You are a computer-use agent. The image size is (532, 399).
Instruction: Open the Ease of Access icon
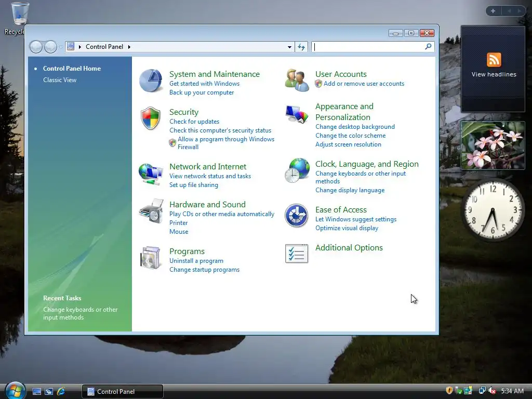pyautogui.click(x=296, y=216)
